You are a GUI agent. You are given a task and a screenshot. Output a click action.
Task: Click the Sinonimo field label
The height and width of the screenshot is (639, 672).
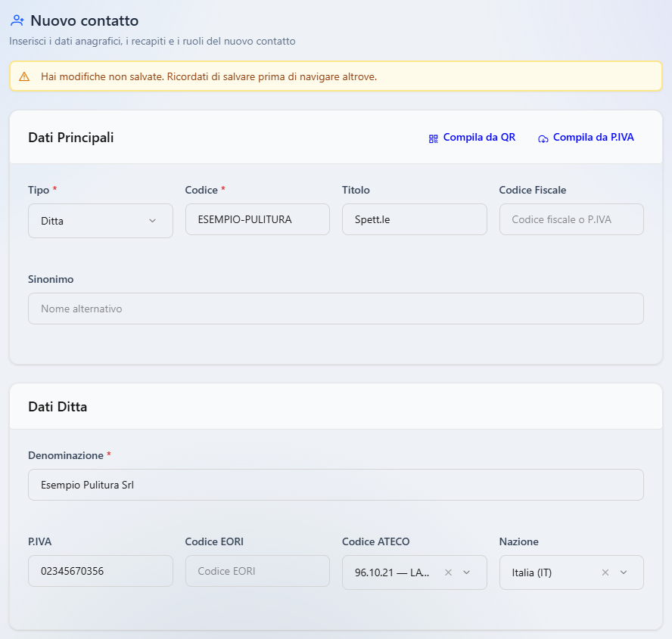coord(51,279)
